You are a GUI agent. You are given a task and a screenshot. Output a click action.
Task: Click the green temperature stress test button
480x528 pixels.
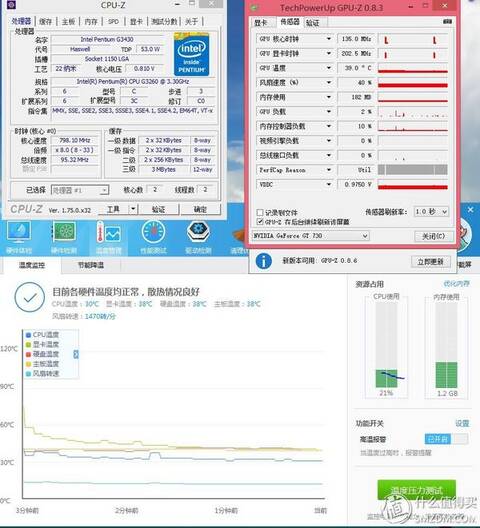pyautogui.click(x=416, y=490)
